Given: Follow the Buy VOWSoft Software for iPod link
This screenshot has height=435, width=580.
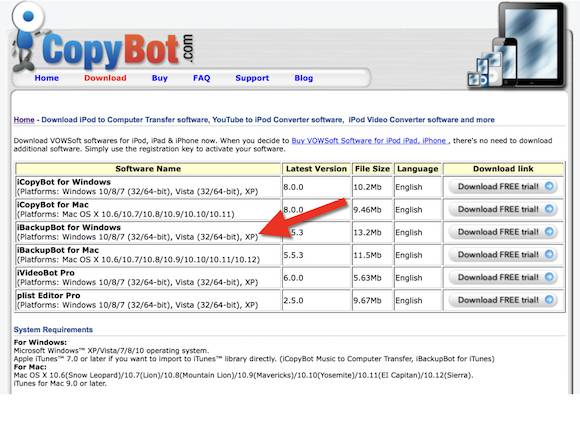Looking at the screenshot, I should pyautogui.click(x=369, y=141).
